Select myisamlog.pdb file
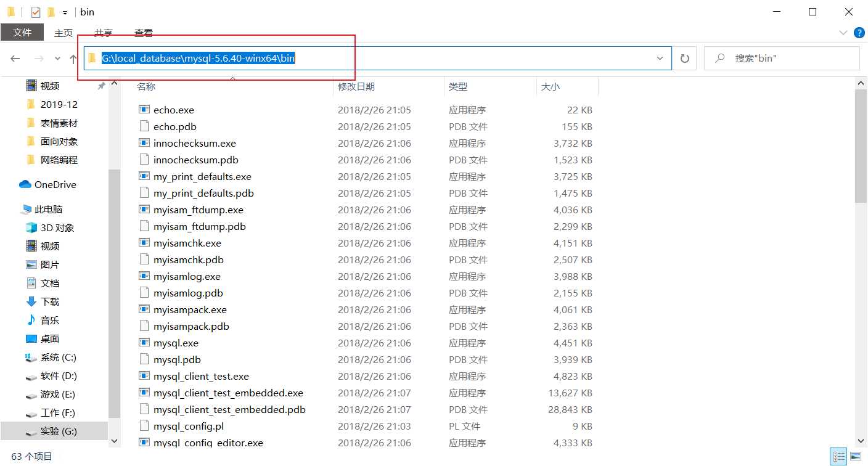 pos(188,293)
